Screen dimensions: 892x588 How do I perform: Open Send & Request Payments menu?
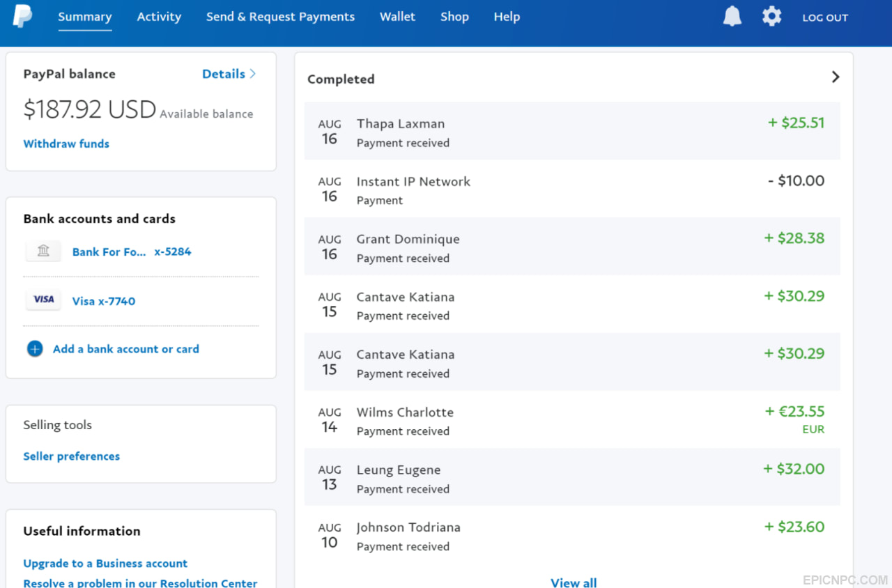click(x=280, y=17)
